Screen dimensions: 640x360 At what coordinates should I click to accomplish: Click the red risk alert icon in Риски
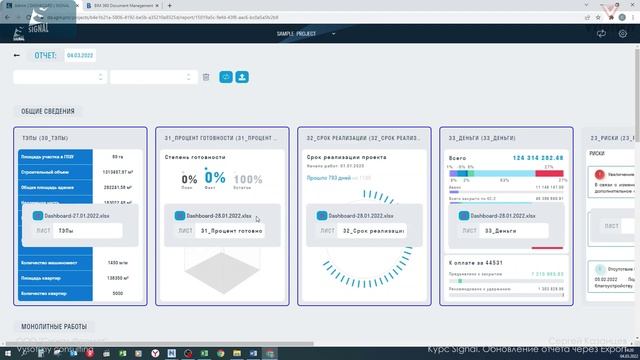click(599, 175)
